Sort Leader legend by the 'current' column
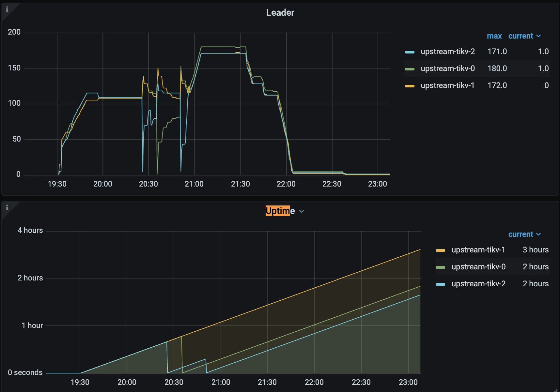Viewport: 560px width, 392px height. [x=520, y=36]
